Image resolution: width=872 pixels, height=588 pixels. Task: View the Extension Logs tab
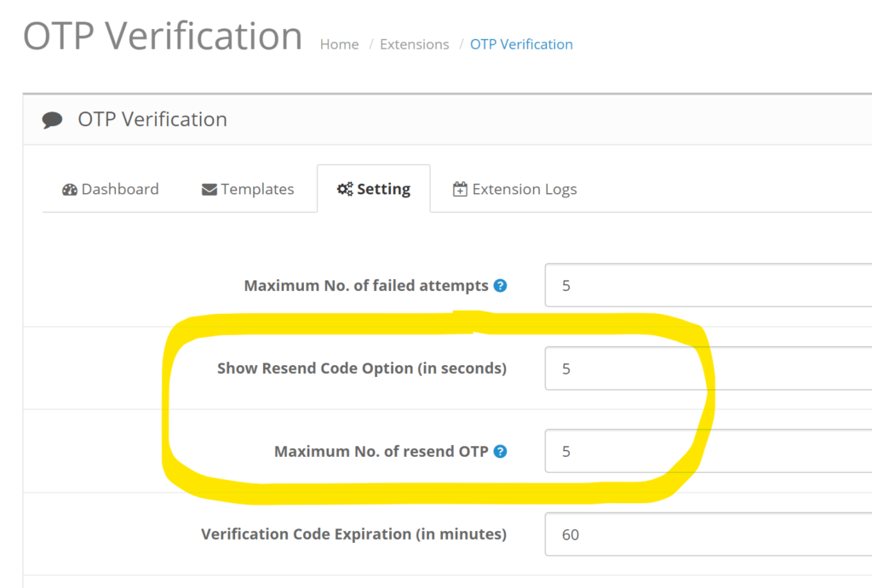tap(514, 189)
